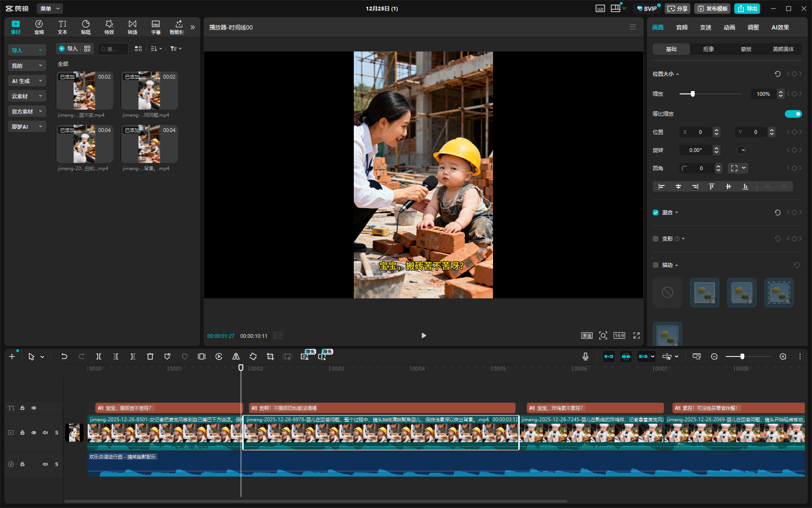Open the 转场 transitions panel
Viewport: 812px width, 508px height.
click(133, 27)
